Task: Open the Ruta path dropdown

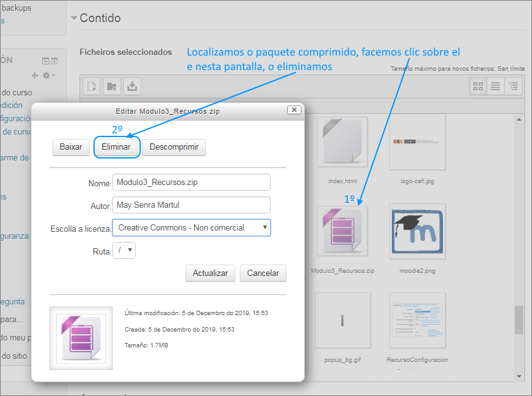Action: (x=124, y=250)
